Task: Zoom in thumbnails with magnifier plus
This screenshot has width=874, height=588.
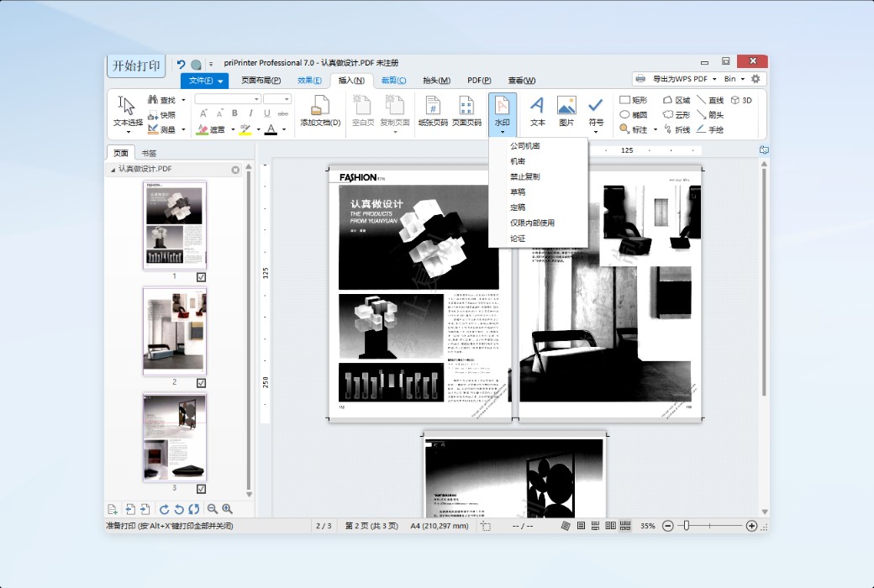Action: pyautogui.click(x=228, y=509)
